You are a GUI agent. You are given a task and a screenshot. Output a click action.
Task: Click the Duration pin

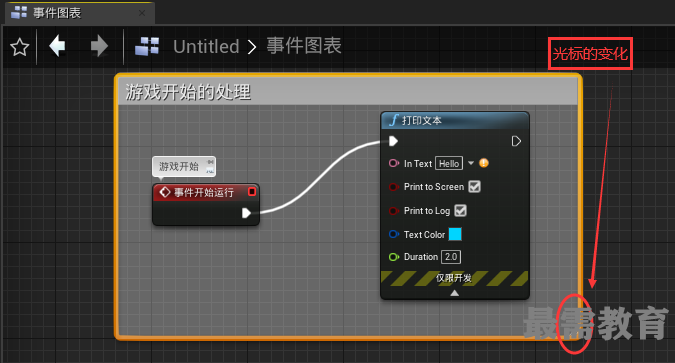point(393,257)
